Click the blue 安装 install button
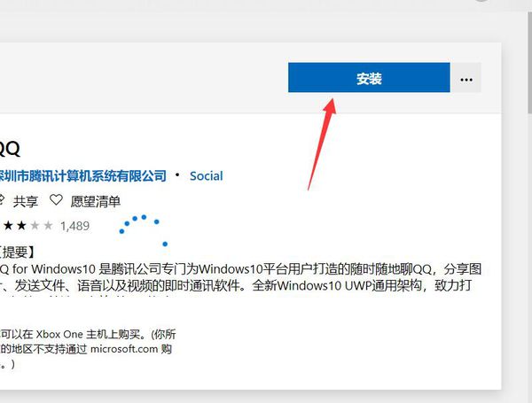The image size is (532, 403). pos(369,77)
